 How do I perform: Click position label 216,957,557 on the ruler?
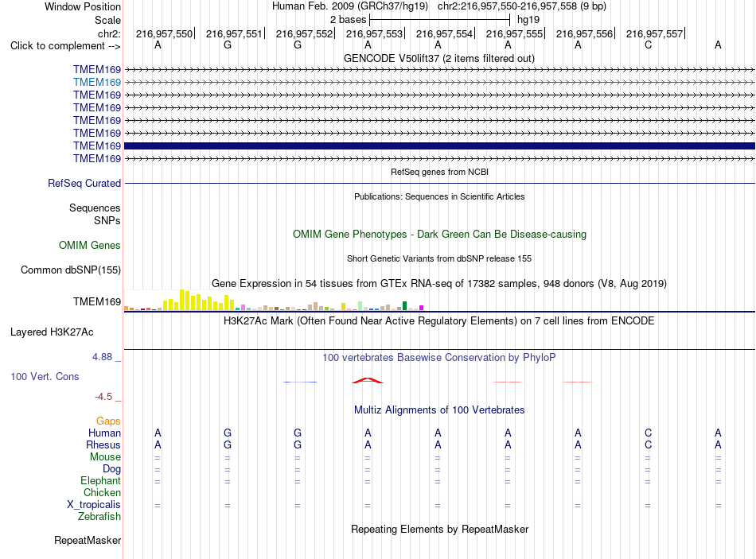(654, 33)
